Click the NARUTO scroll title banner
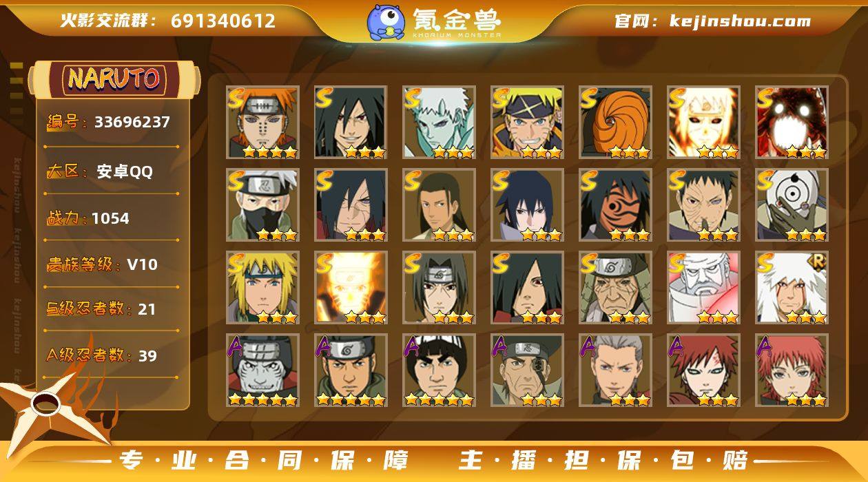The image size is (868, 482). (x=114, y=79)
